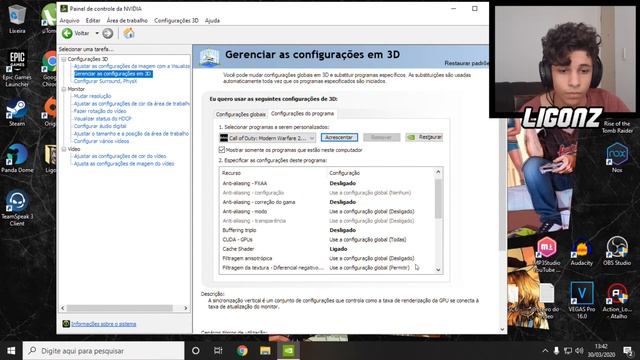Click the Cortana circle icon in taskbar
This screenshot has width=640, height=360.
coord(196,351)
